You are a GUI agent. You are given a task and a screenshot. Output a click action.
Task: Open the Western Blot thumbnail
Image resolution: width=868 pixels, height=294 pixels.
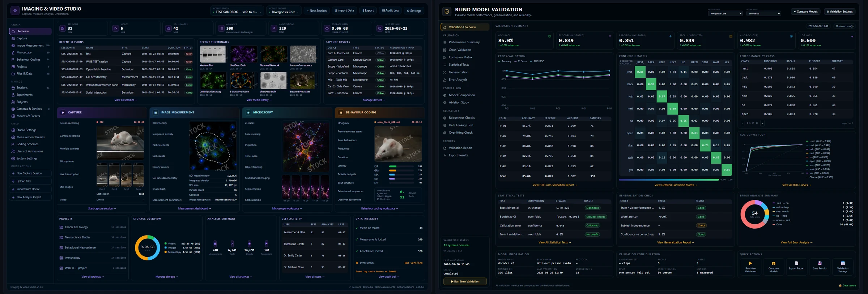click(213, 55)
